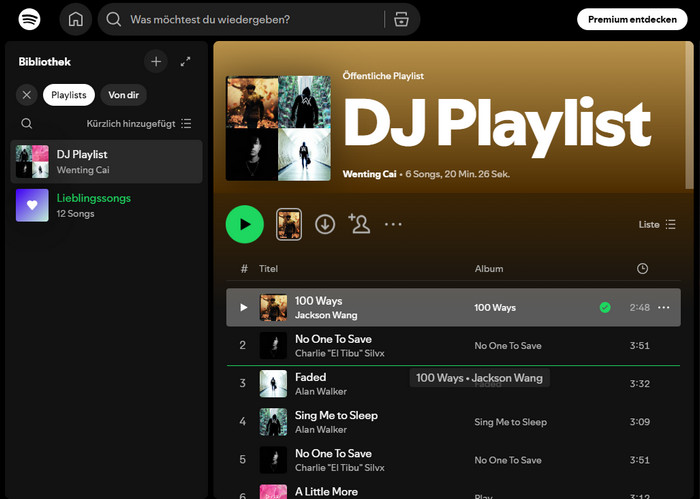The width and height of the screenshot is (700, 499).
Task: Open the Kürzlich hinzugefügt sort dropdown
Action: coord(139,124)
